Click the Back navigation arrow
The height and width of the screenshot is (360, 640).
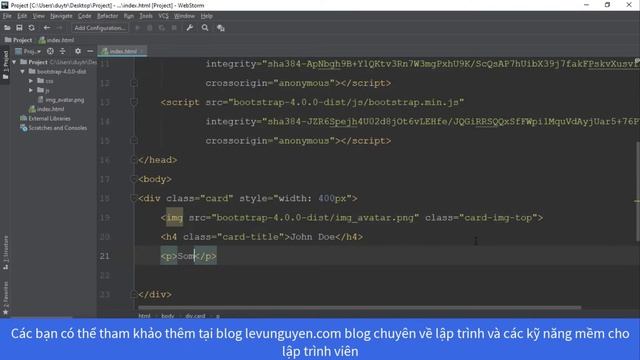(x=47, y=28)
